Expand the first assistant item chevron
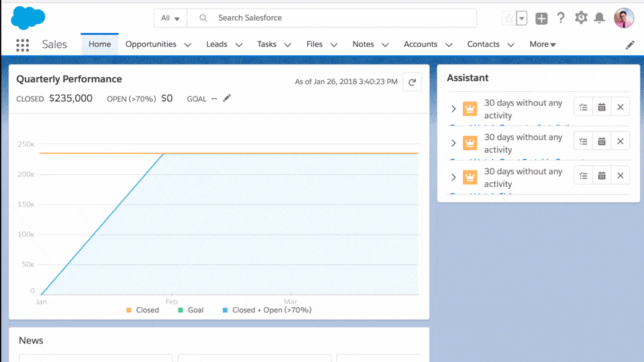Image resolution: width=644 pixels, height=362 pixels. (453, 109)
